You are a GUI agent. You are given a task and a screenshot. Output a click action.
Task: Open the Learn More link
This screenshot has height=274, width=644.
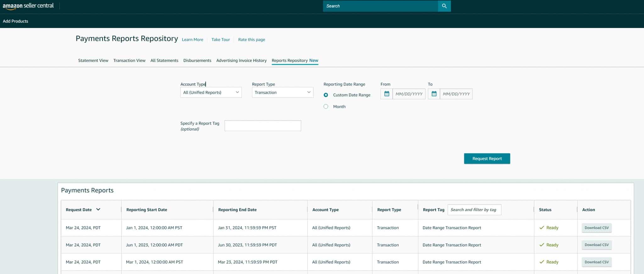[192, 40]
